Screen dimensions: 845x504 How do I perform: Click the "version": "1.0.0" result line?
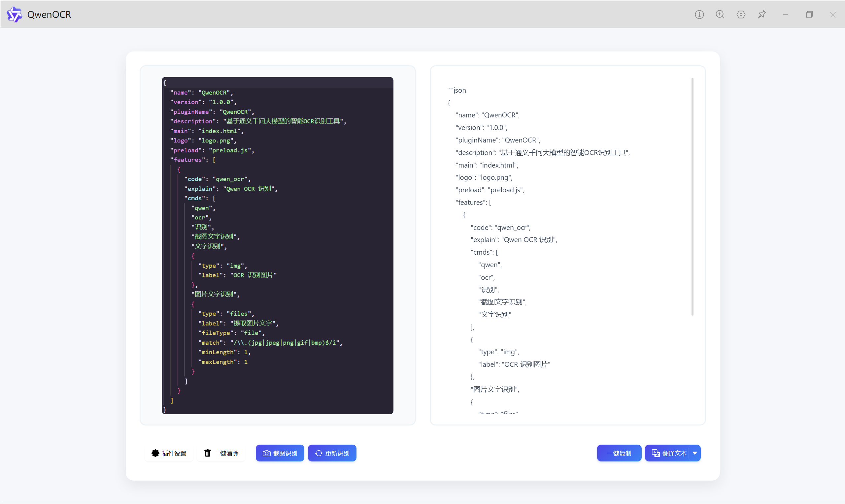coord(482,128)
